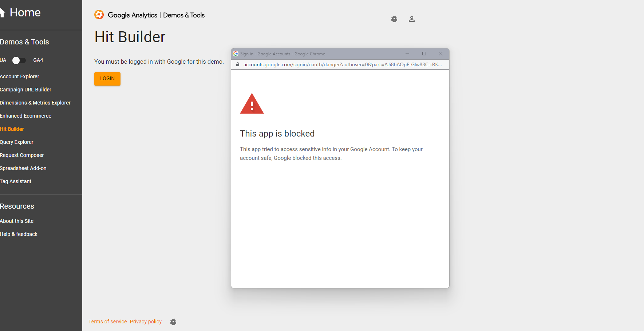Click the bug icon next to Privacy policy

pos(173,322)
